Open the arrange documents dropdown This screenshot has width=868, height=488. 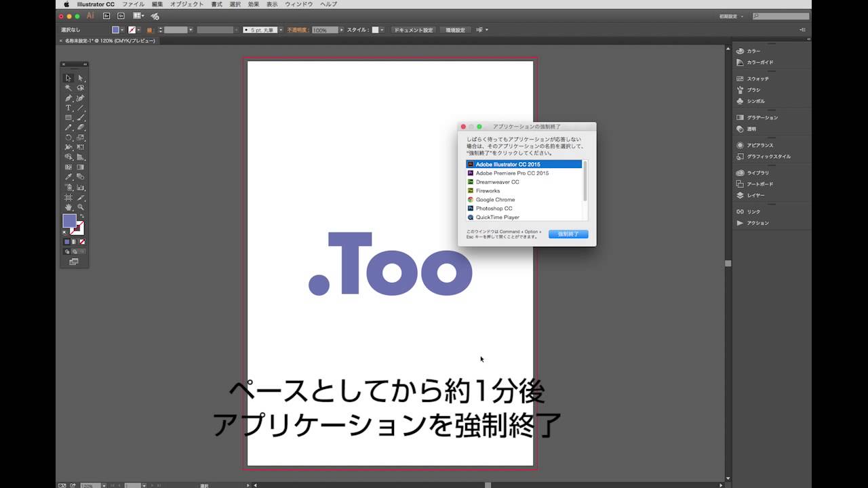click(x=139, y=16)
